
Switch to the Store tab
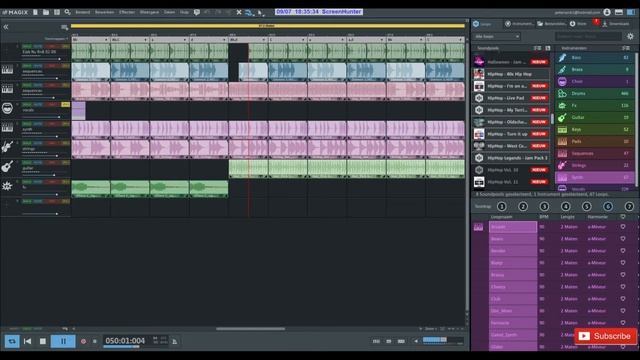pos(579,24)
